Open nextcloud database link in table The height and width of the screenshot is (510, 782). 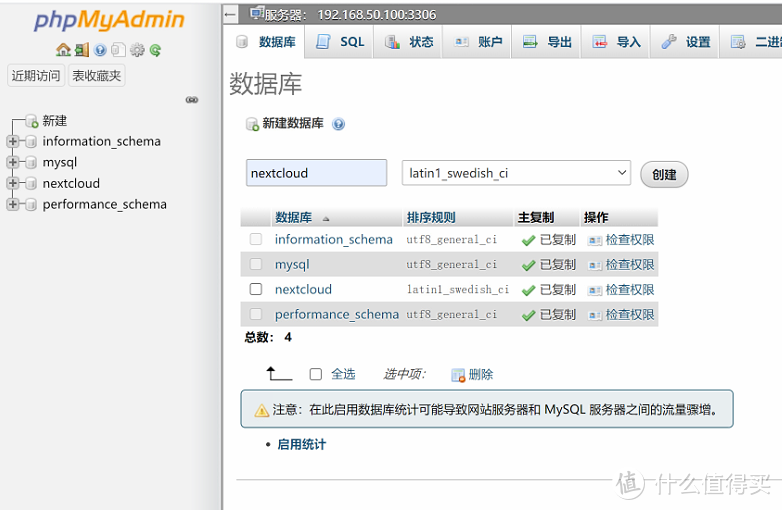(x=303, y=290)
